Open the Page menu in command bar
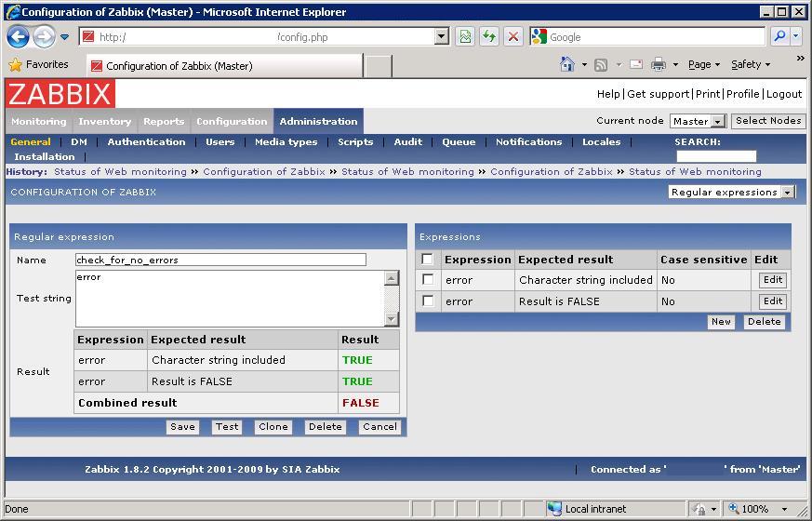The image size is (812, 521). pos(704,64)
